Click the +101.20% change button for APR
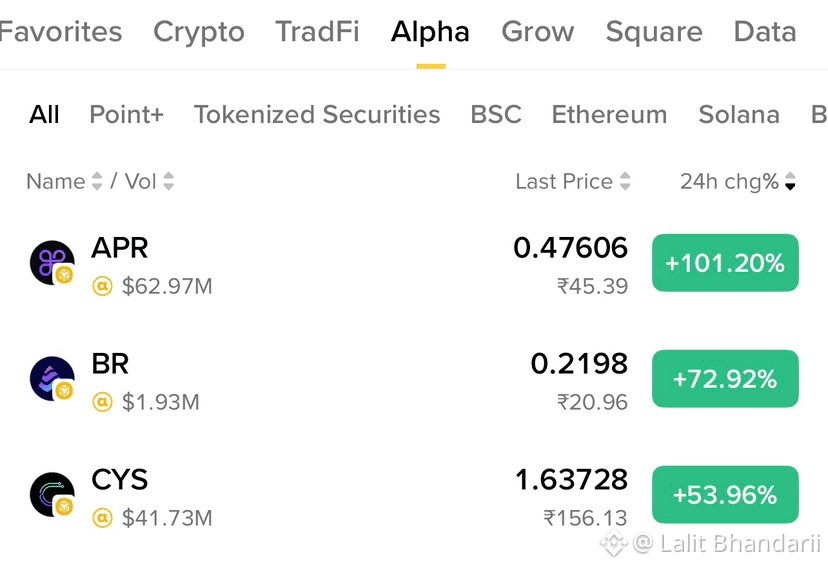The image size is (828, 568). (x=725, y=262)
